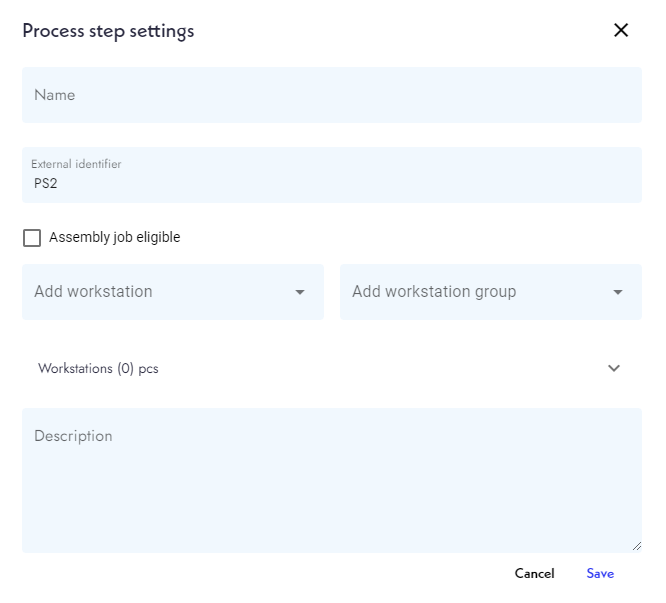
Task: Click the "Description" placeholder text
Action: 73,436
